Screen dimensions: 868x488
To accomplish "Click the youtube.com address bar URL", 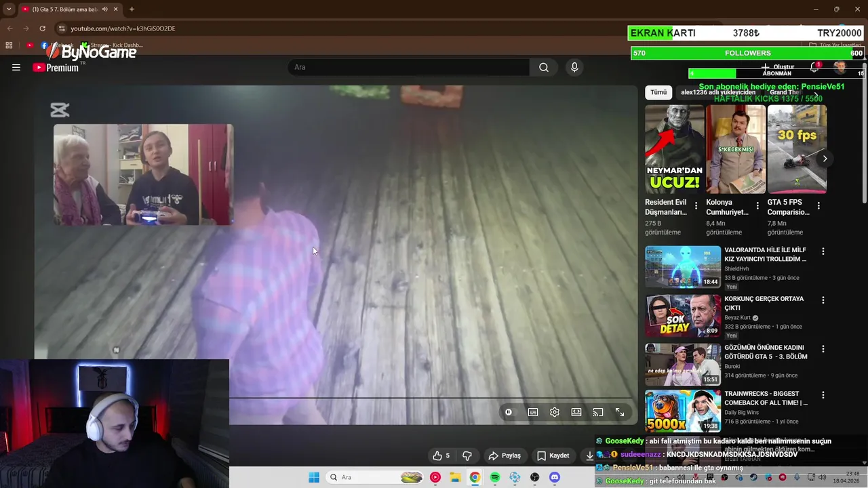I will click(x=123, y=28).
